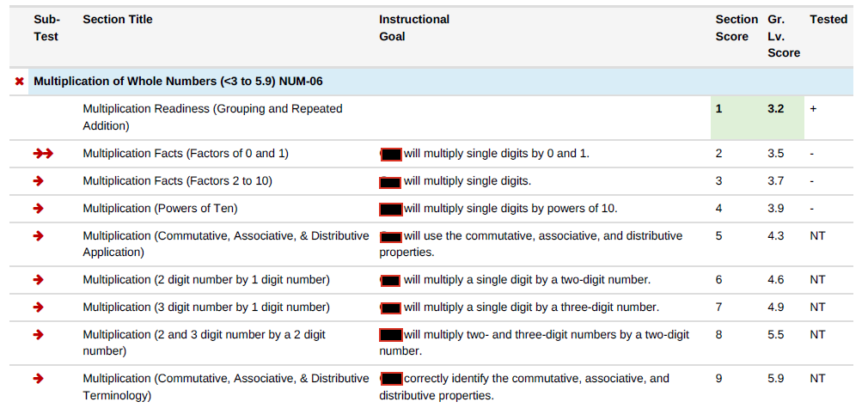Click the red arrow beside Distributive Application row
Screen dimensions: 868x414
tap(38, 236)
